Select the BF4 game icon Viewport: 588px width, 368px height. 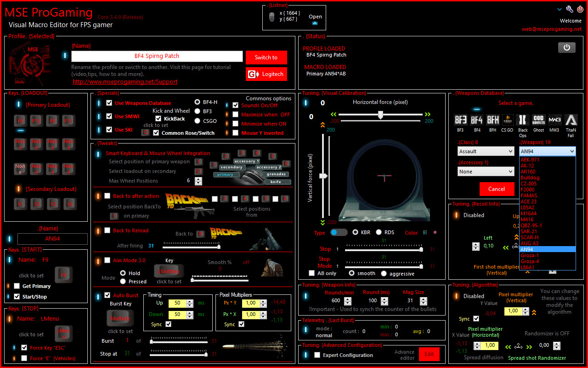click(x=476, y=121)
